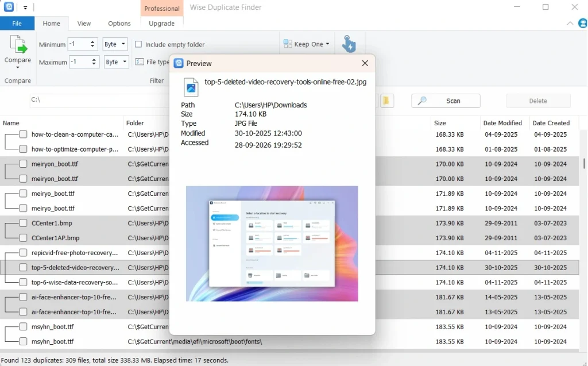588x366 pixels.
Task: Open the Minimum unit Byte dropdown
Action: point(115,44)
